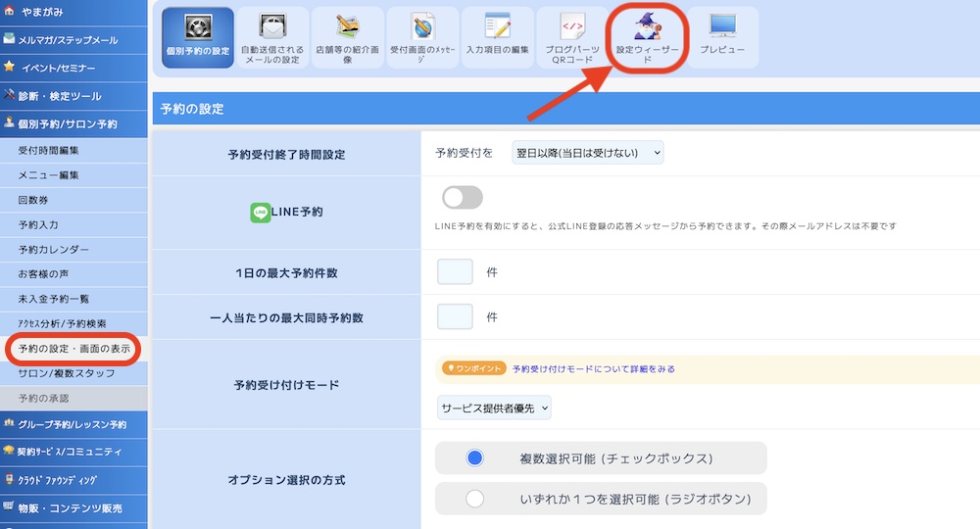This screenshot has height=529, width=980.
Task: Expand サービス提供者優先 mode dropdown
Action: point(494,408)
